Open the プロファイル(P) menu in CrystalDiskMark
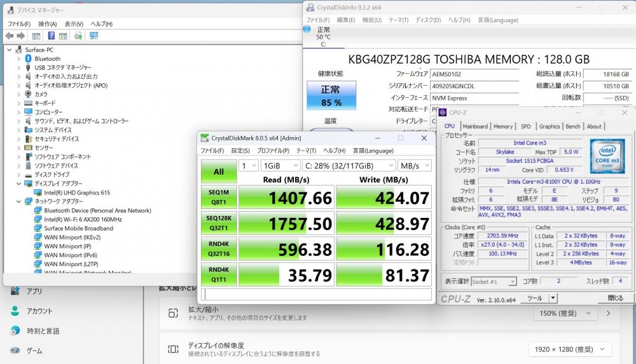This screenshot has height=364, width=636. (273, 151)
